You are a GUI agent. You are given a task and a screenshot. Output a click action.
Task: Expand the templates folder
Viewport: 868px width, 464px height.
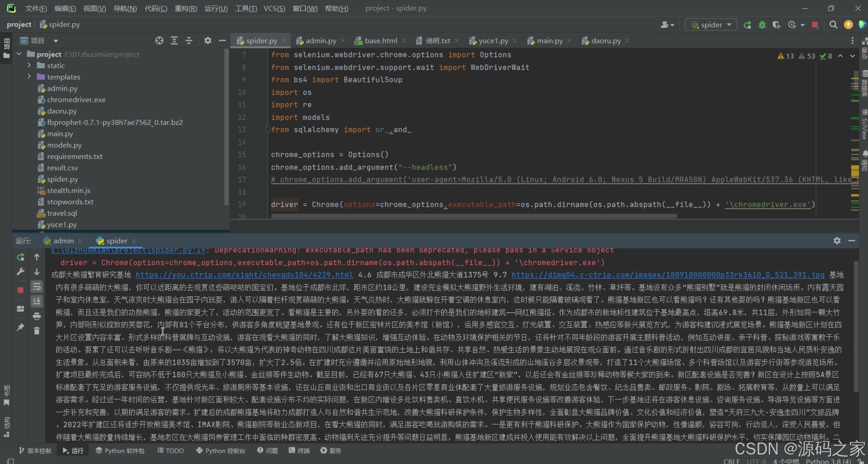click(x=29, y=76)
